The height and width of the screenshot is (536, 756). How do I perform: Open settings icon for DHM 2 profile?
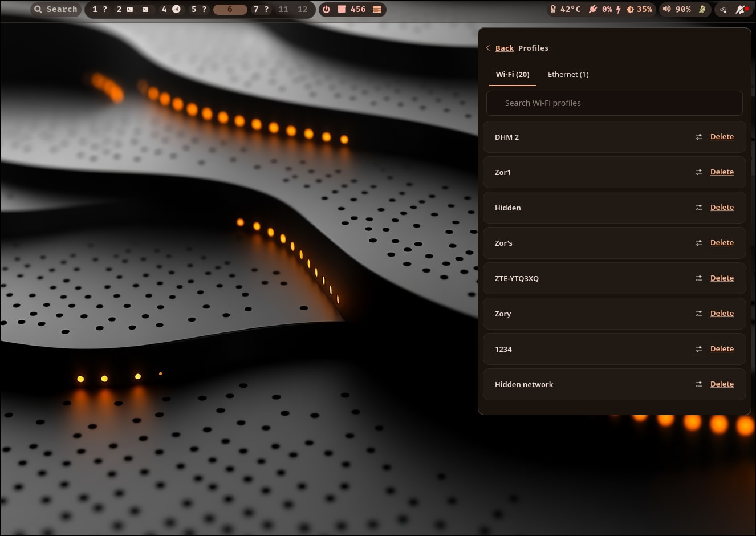[698, 137]
